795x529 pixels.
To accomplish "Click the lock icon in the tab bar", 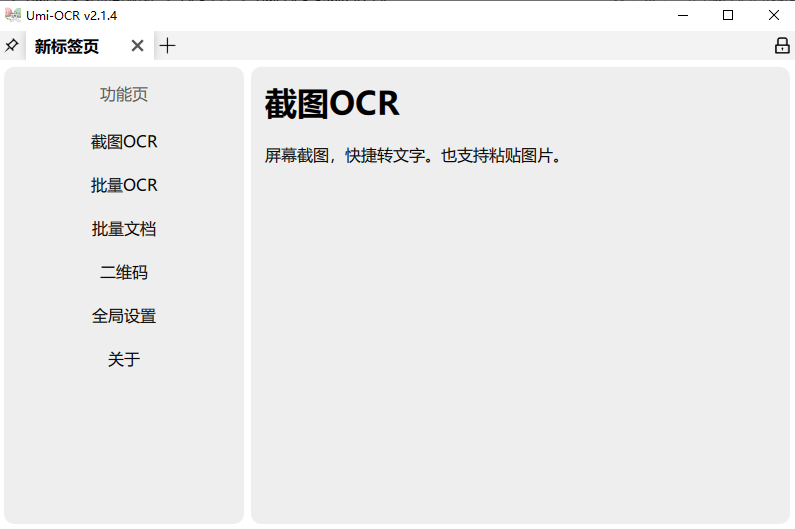I will click(x=782, y=46).
